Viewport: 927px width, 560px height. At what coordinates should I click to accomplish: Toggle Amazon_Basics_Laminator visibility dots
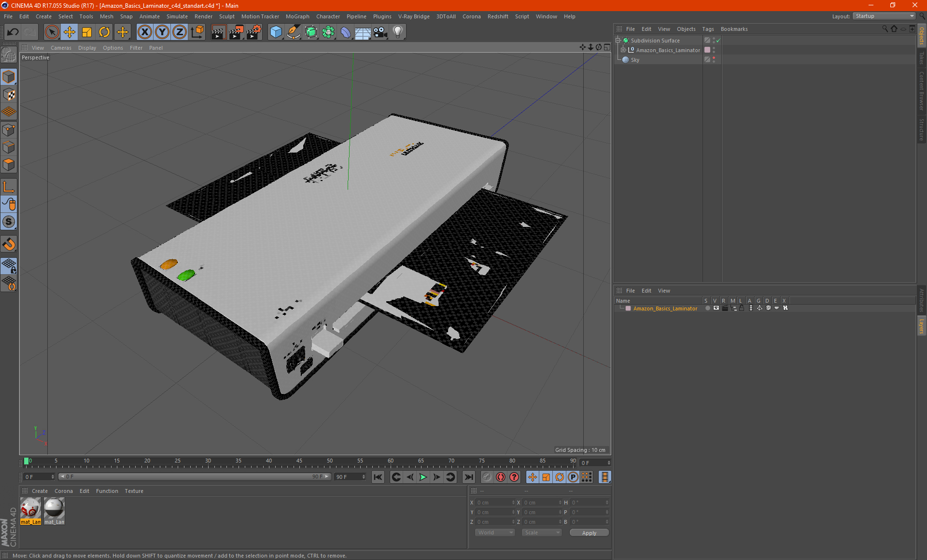coord(714,50)
